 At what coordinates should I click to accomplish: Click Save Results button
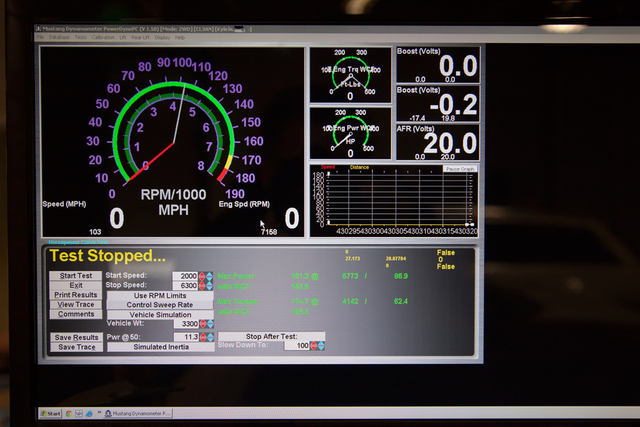[76, 337]
